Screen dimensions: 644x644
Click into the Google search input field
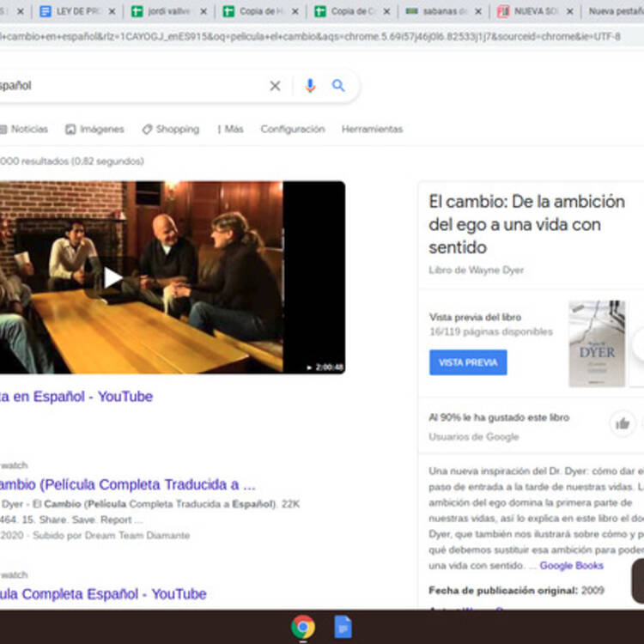(131, 85)
